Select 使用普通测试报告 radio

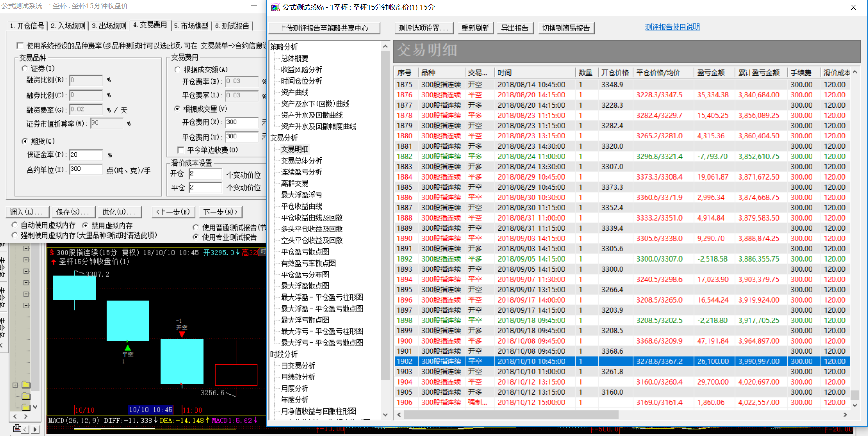click(x=196, y=227)
